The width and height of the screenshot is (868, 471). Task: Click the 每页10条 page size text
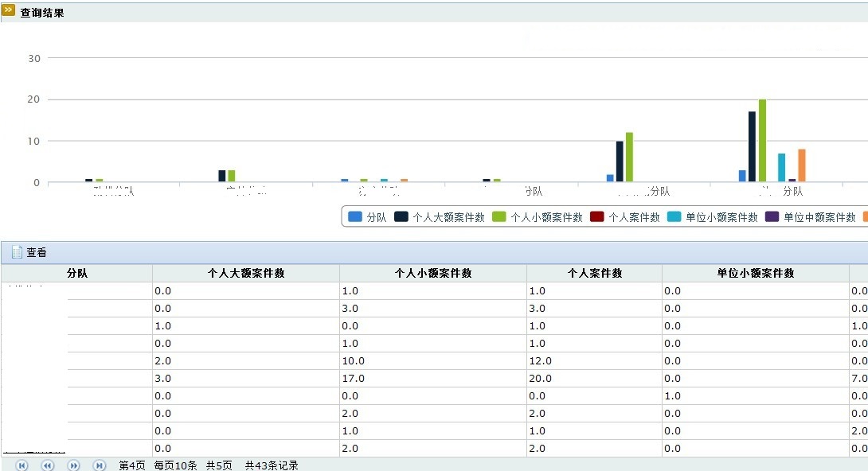tap(175, 465)
